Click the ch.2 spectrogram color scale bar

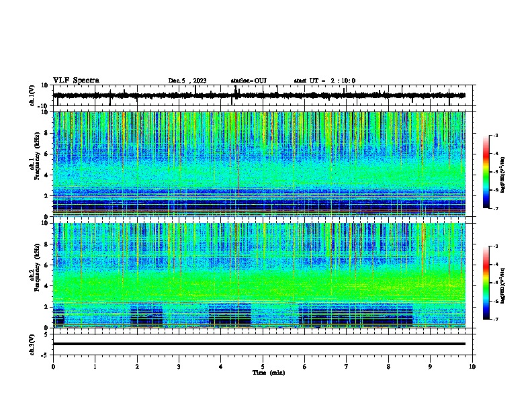[x=486, y=283]
